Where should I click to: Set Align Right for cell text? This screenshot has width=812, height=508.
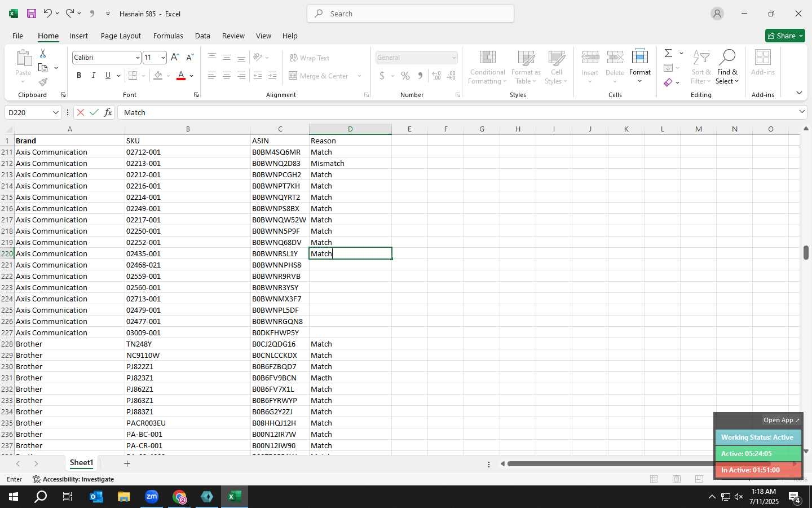[241, 76]
